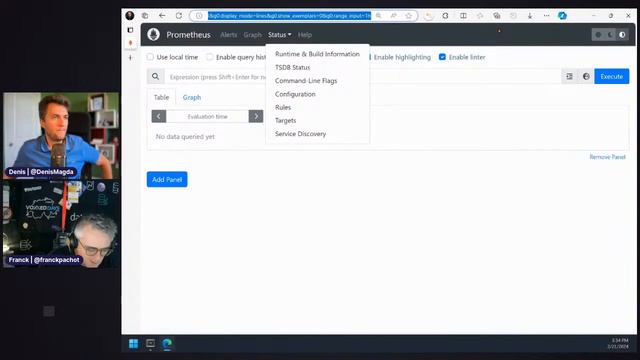Step evaluation time forward with right chevron
Image resolution: width=640 pixels, height=360 pixels.
point(256,116)
